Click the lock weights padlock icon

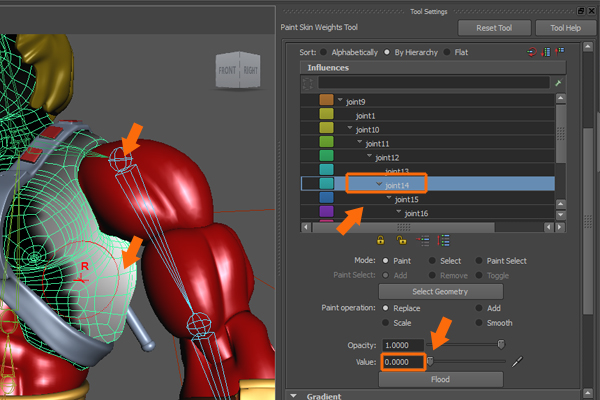[381, 241]
